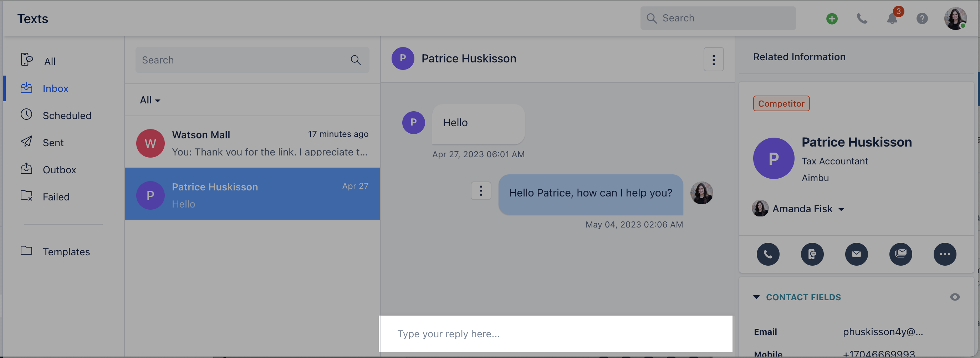Click the help question mark icon
980x358 pixels.
tap(922, 18)
